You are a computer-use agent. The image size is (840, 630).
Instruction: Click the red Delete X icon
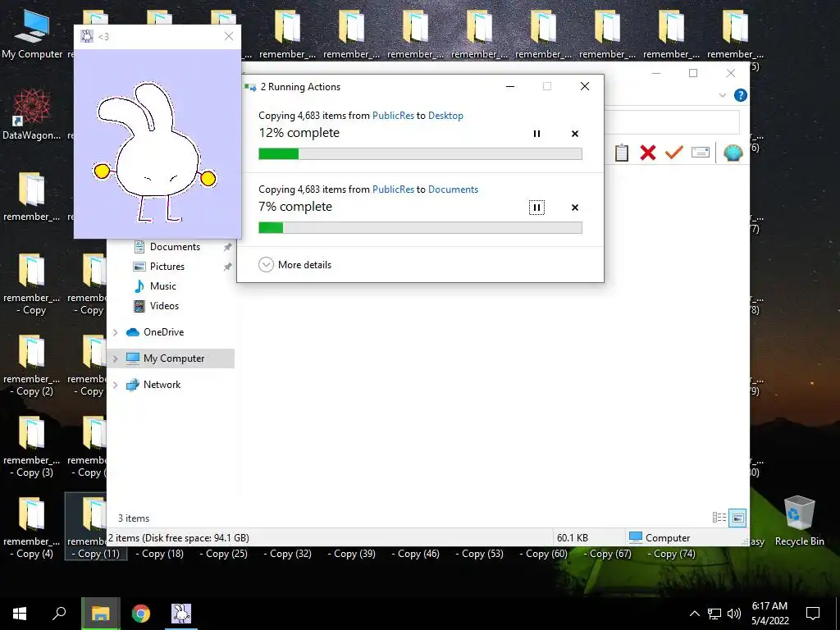coord(648,153)
